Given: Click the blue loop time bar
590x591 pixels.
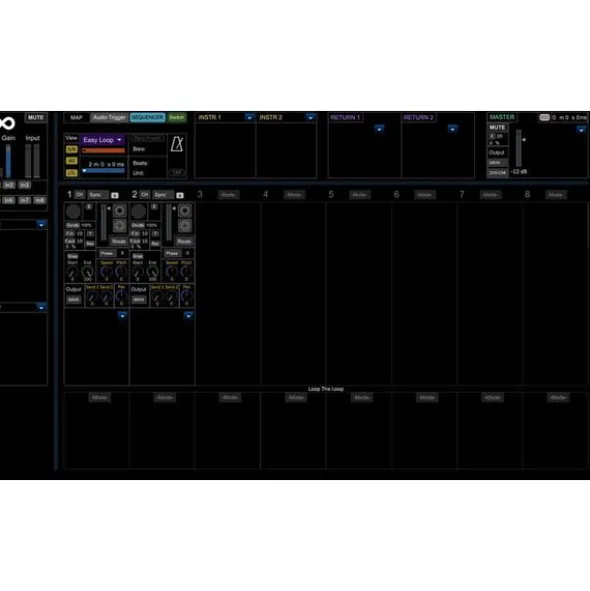Looking at the screenshot, I should click(x=104, y=171).
